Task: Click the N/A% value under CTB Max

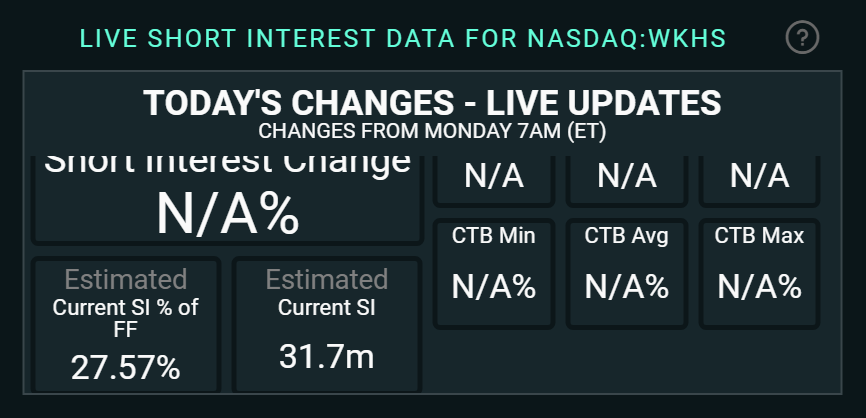Action: [760, 287]
